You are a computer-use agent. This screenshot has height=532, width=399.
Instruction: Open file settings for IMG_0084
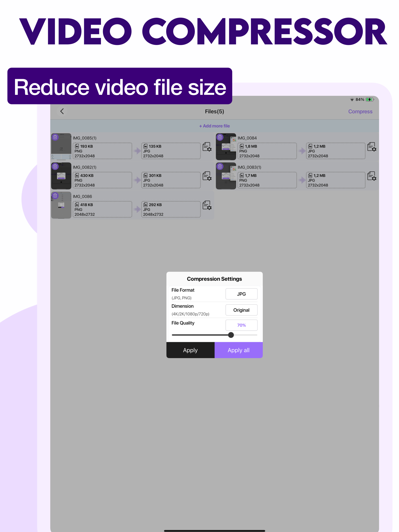pyautogui.click(x=372, y=149)
